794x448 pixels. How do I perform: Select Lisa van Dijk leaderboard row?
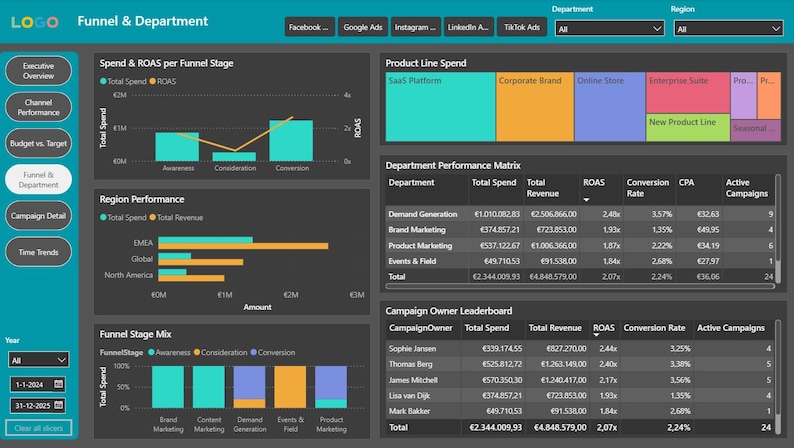[580, 396]
